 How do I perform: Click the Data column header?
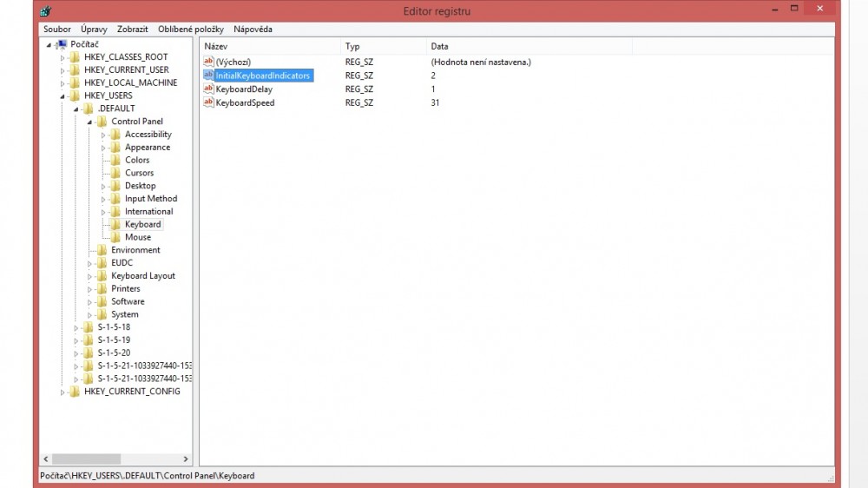(x=529, y=45)
